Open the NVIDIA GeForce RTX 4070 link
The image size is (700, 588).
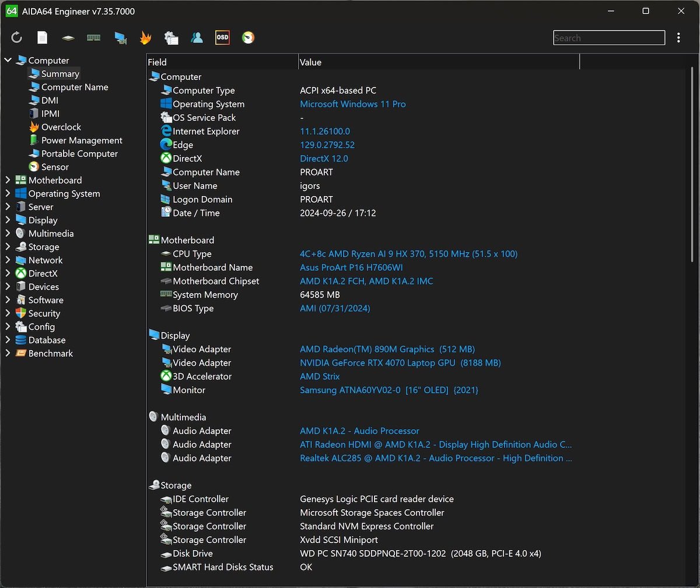[400, 363]
